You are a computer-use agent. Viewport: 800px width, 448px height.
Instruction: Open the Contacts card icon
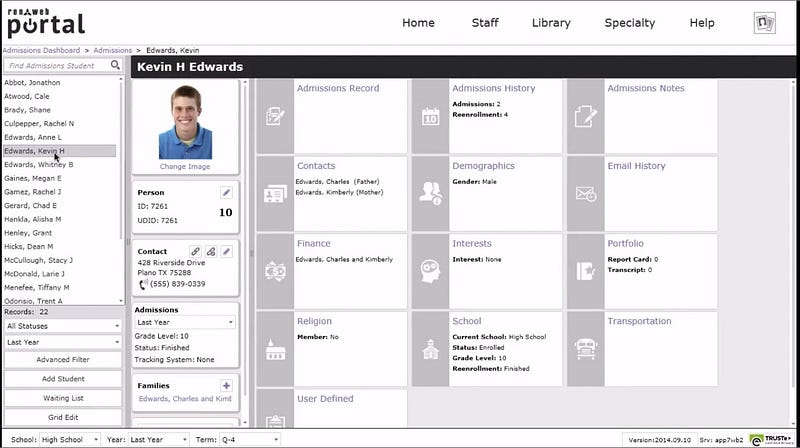coord(275,194)
